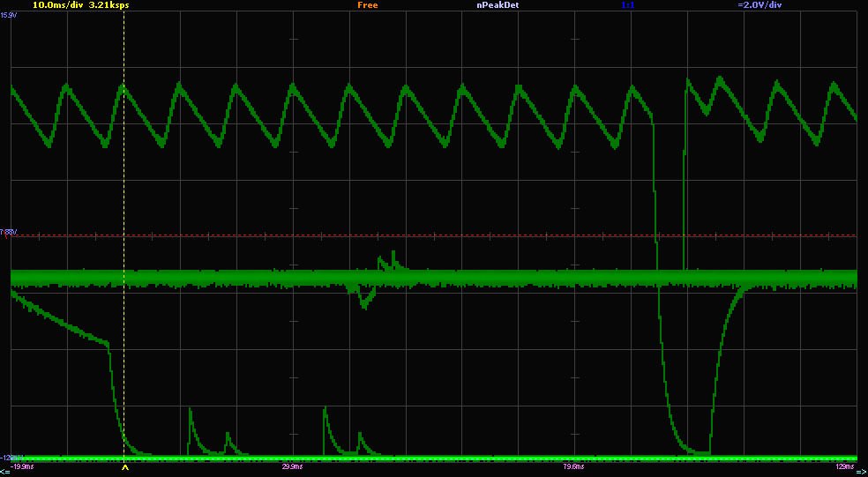Select the yellow cursor marker on time axis
The width and height of the screenshot is (868, 477).
[124, 469]
